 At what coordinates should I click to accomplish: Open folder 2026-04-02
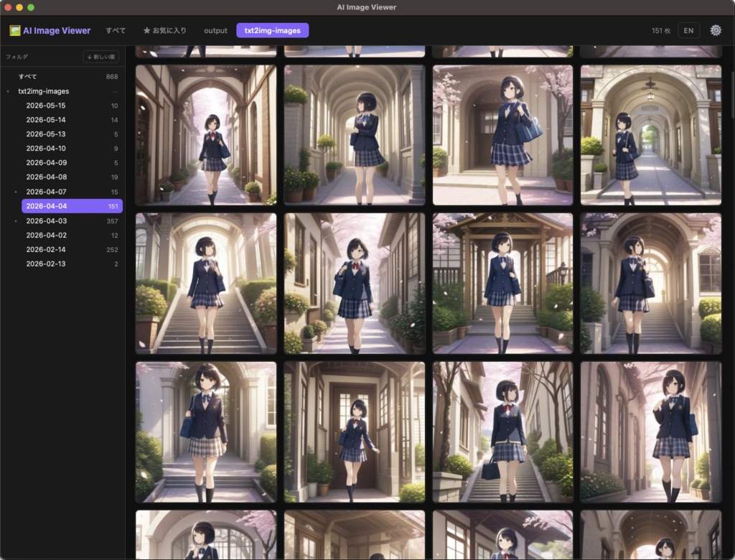pyautogui.click(x=72, y=235)
